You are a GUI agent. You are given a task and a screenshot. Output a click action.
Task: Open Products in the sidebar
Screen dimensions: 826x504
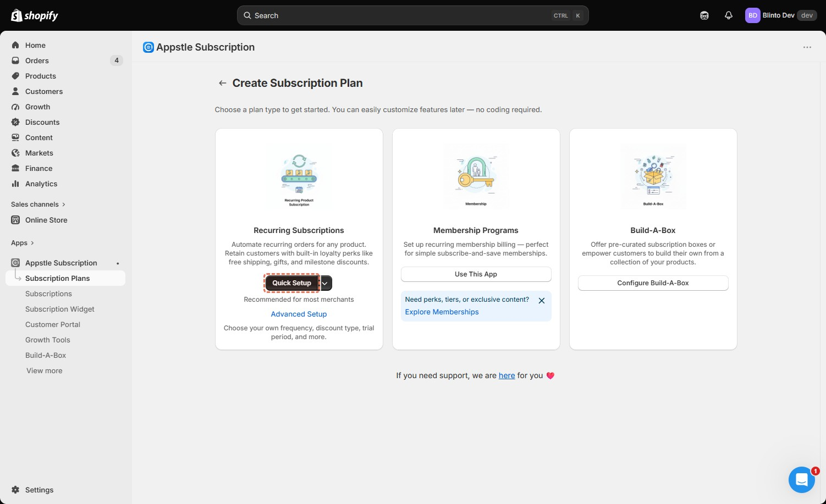65,76
